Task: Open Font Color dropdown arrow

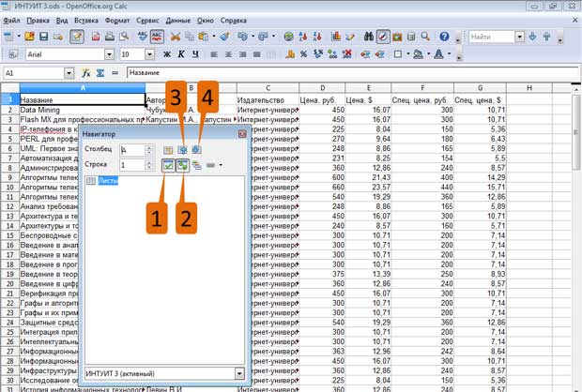Action: click(x=449, y=54)
